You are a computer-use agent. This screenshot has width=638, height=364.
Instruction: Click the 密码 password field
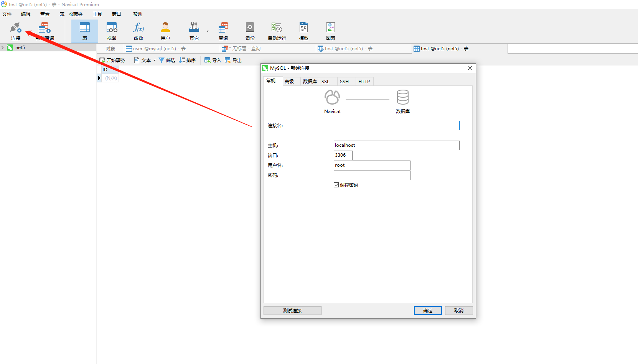pyautogui.click(x=372, y=175)
